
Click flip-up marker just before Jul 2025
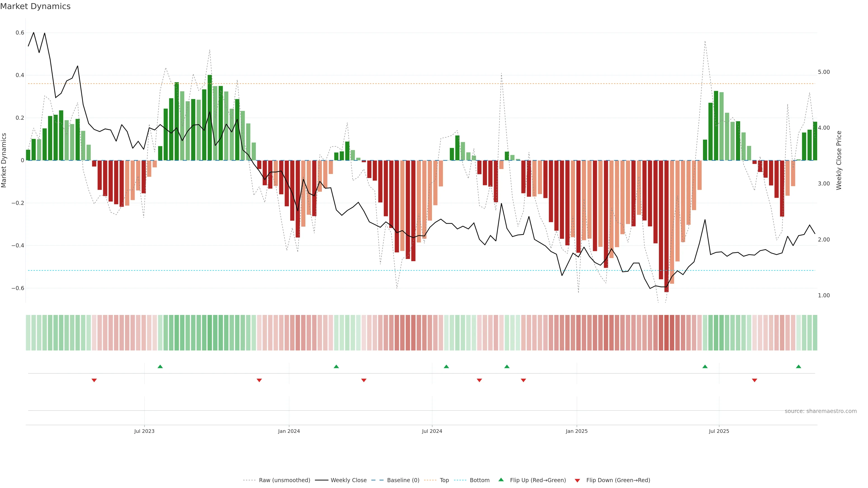pyautogui.click(x=705, y=366)
